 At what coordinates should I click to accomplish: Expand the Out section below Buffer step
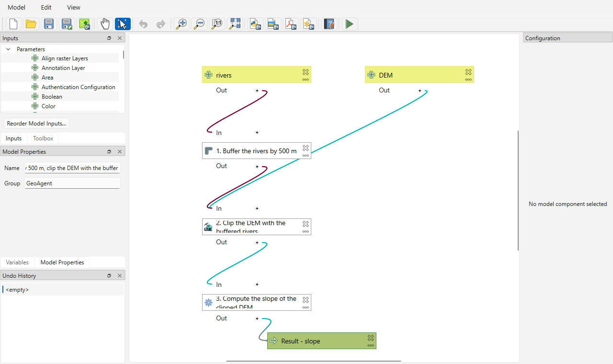257,166
